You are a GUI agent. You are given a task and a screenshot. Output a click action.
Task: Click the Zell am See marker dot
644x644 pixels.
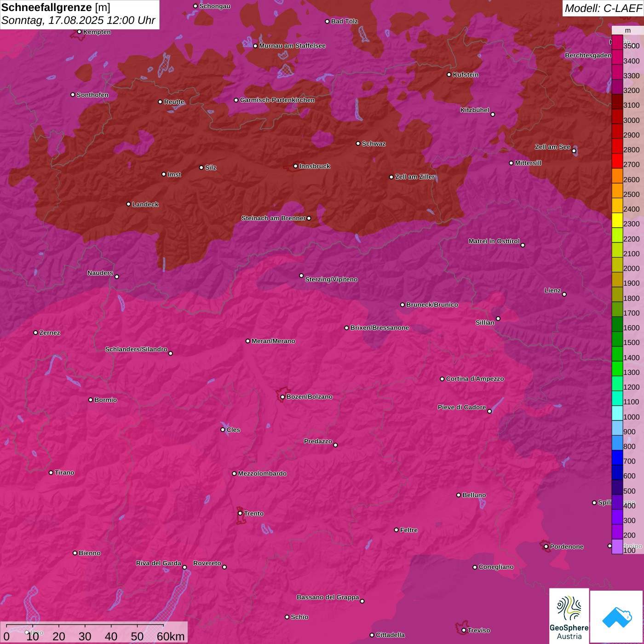pyautogui.click(x=574, y=151)
